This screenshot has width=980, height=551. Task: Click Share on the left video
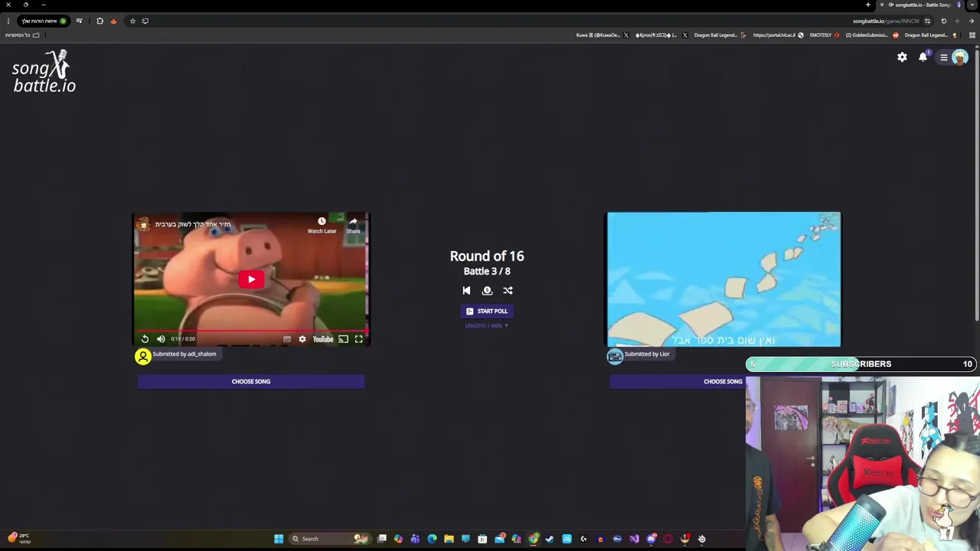point(353,225)
